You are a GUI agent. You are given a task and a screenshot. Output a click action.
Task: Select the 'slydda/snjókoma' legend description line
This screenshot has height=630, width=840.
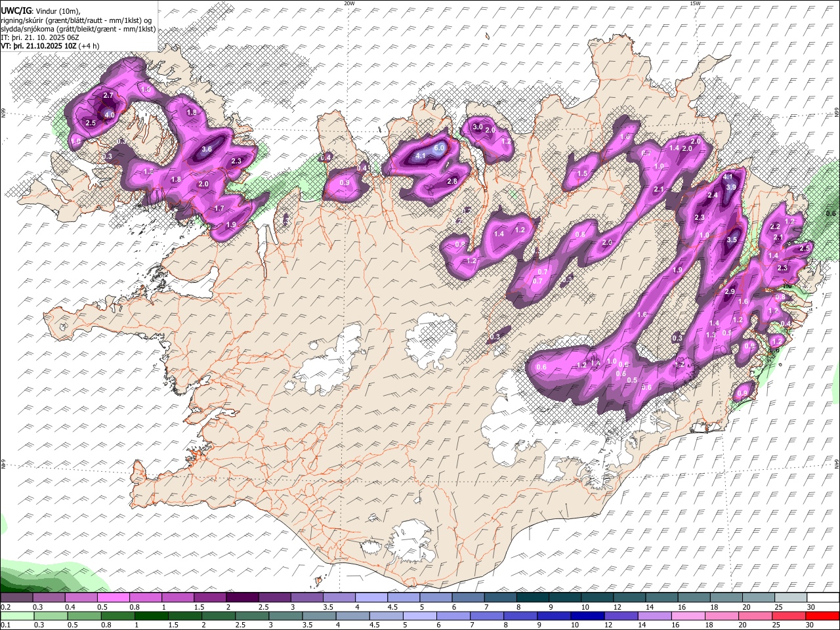pos(78,29)
